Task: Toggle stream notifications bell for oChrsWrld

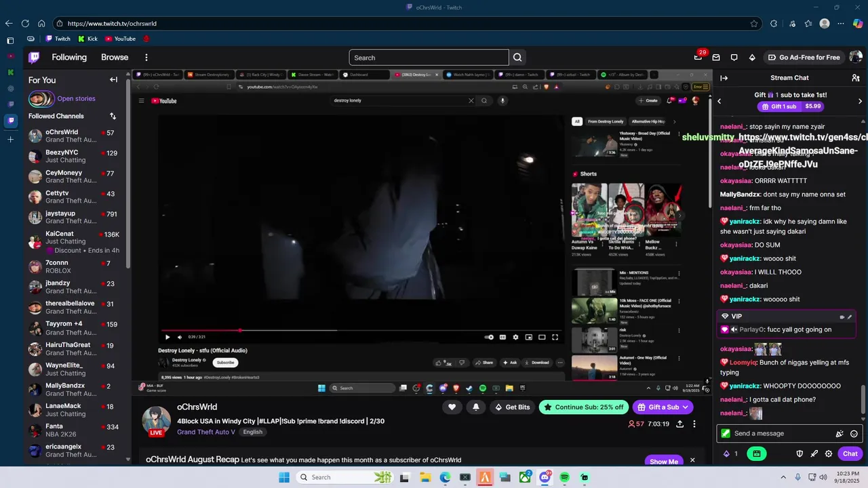Action: point(476,407)
